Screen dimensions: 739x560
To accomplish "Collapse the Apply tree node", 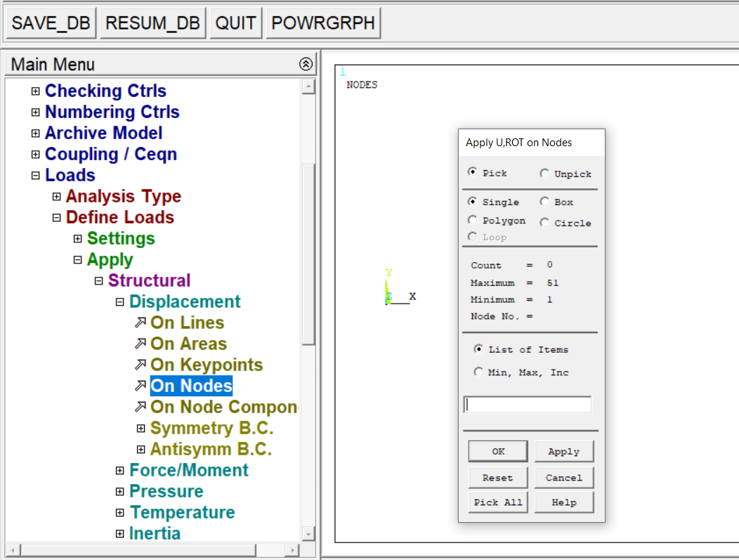I will pyautogui.click(x=78, y=260).
